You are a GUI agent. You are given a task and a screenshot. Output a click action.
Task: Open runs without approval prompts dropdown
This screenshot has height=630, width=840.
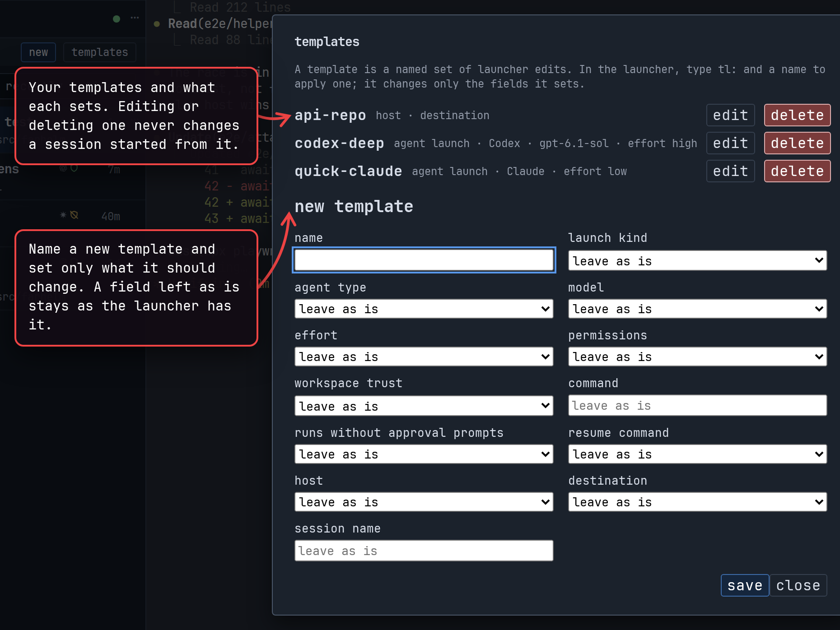[424, 454]
